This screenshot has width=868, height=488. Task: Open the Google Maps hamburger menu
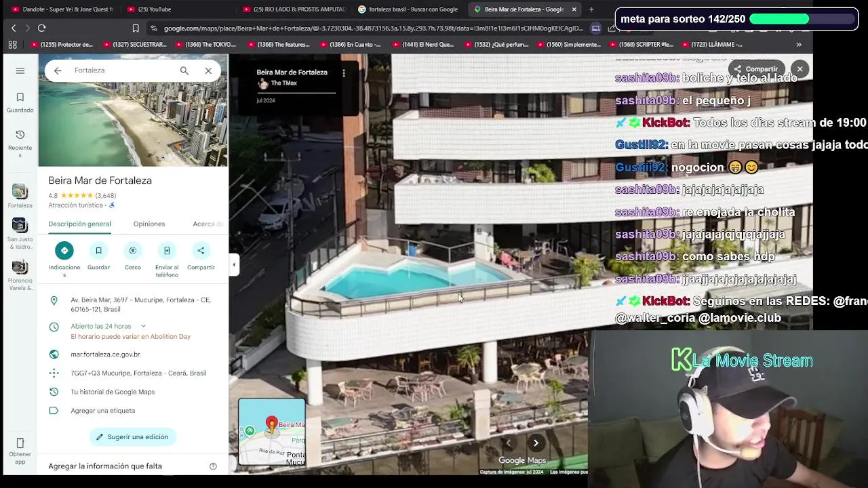20,70
